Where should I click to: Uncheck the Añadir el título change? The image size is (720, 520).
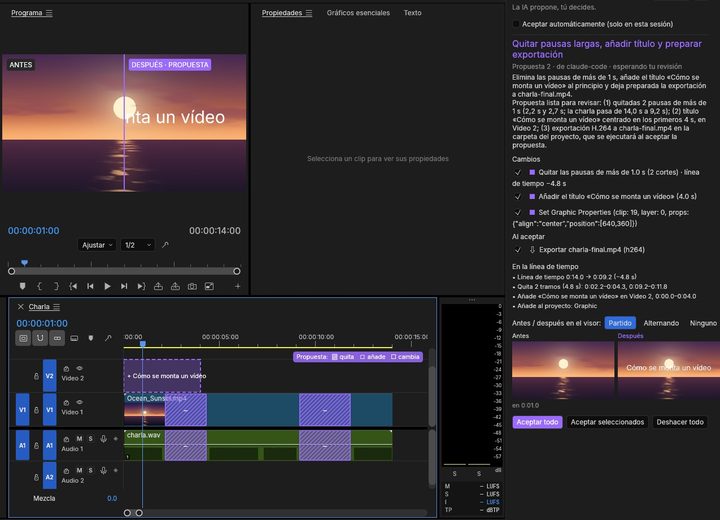(518, 197)
